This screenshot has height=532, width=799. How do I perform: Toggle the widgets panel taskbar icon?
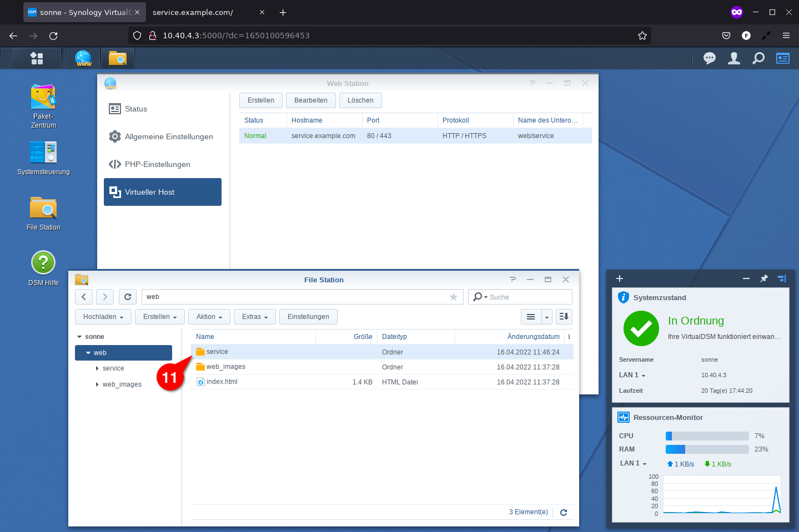[783, 58]
